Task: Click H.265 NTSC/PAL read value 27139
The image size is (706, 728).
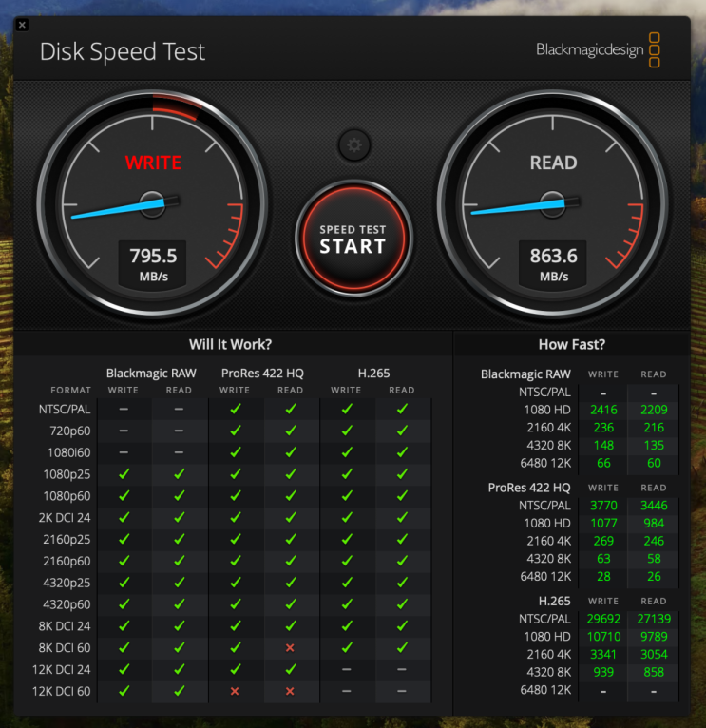Action: (654, 619)
